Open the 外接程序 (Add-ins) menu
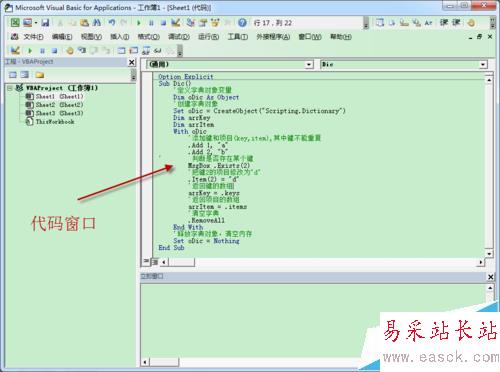Screen dimensions: 500x372 273,37
